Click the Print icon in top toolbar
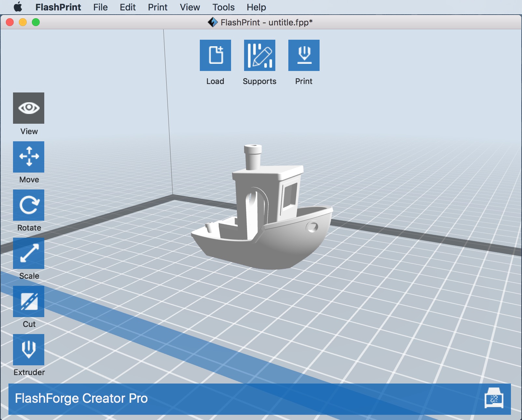This screenshot has width=522, height=420. tap(304, 55)
